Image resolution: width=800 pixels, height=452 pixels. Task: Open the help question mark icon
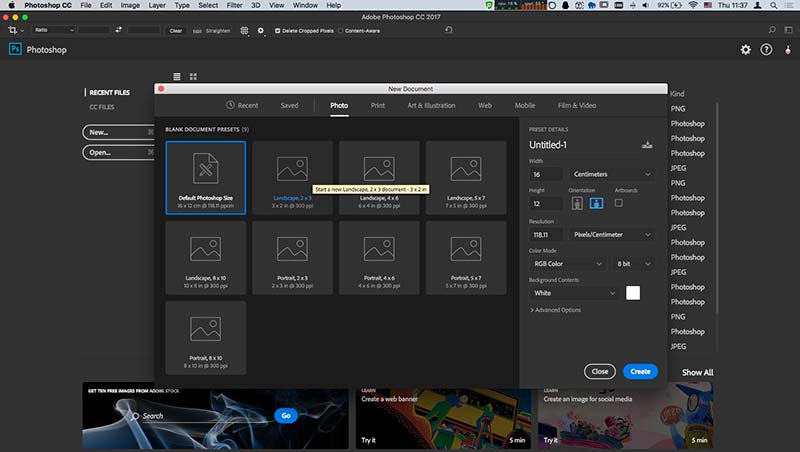click(x=766, y=49)
